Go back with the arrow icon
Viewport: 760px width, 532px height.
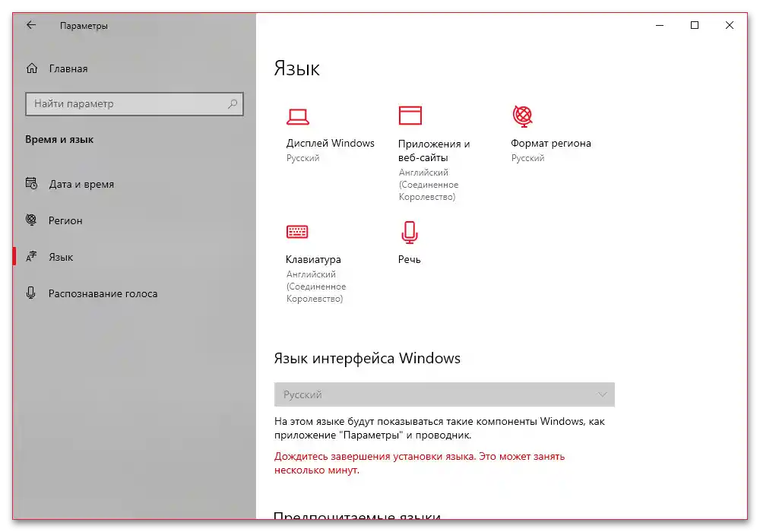(31, 25)
